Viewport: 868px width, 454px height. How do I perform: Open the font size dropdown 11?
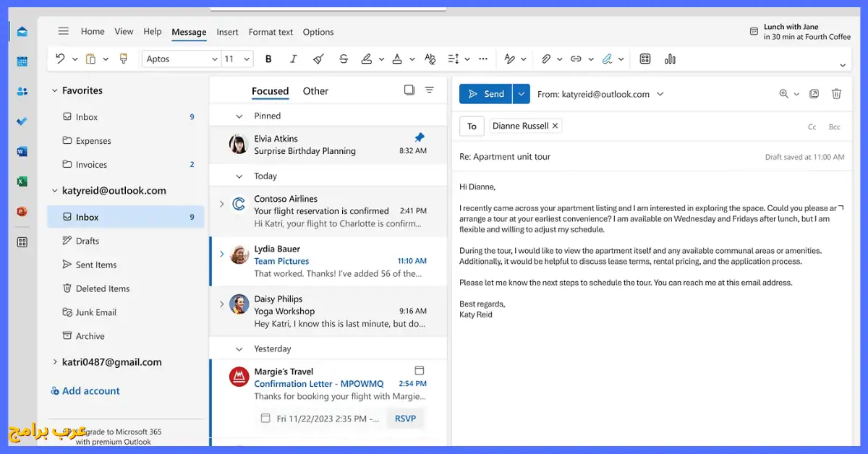tap(237, 59)
